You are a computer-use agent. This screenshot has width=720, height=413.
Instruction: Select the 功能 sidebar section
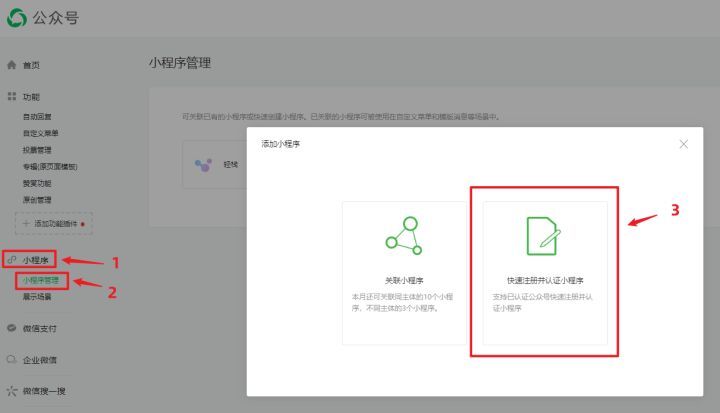(31, 97)
